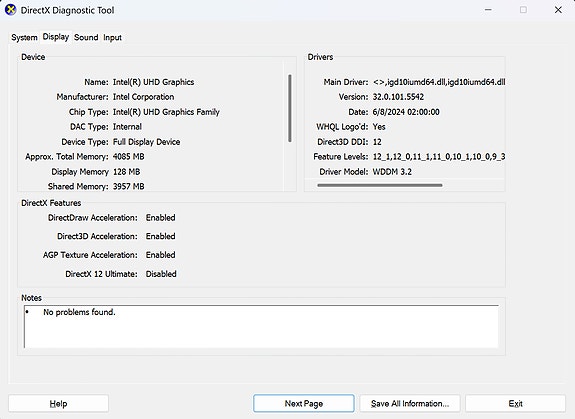Click the disabled maximize button

coord(523,10)
